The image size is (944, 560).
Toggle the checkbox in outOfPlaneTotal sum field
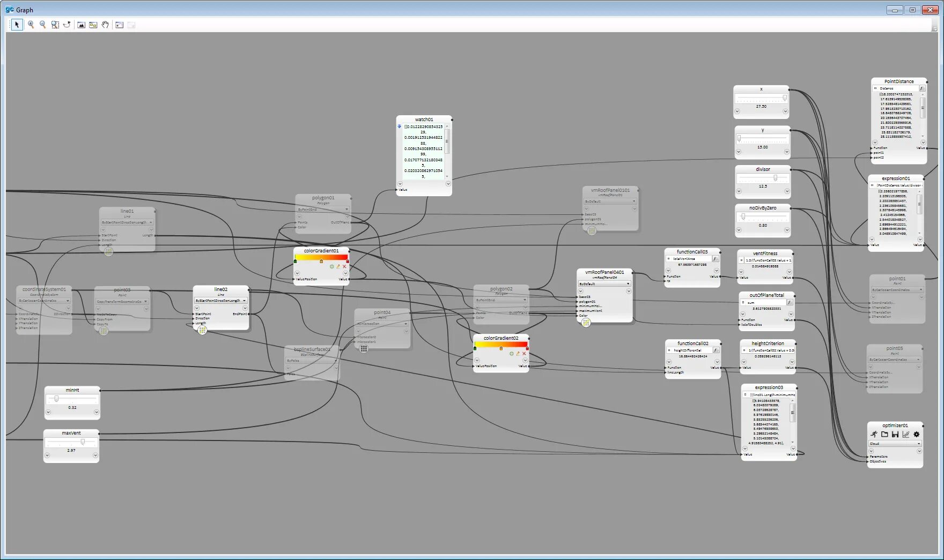[x=743, y=303]
